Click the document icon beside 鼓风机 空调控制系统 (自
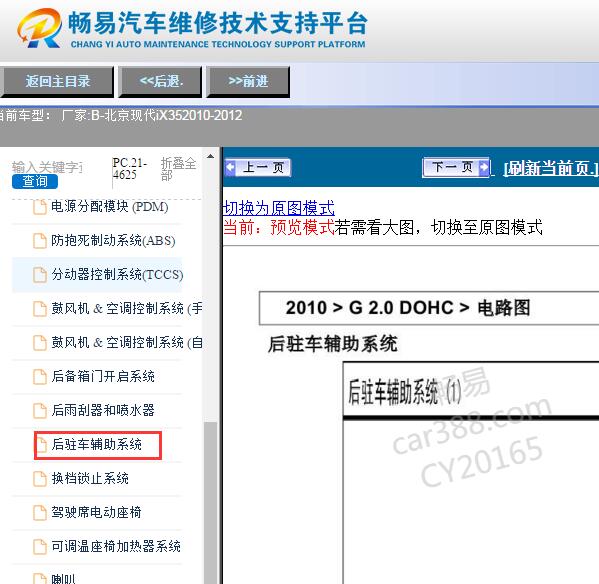Screen dimensions: 599x584 point(40,343)
